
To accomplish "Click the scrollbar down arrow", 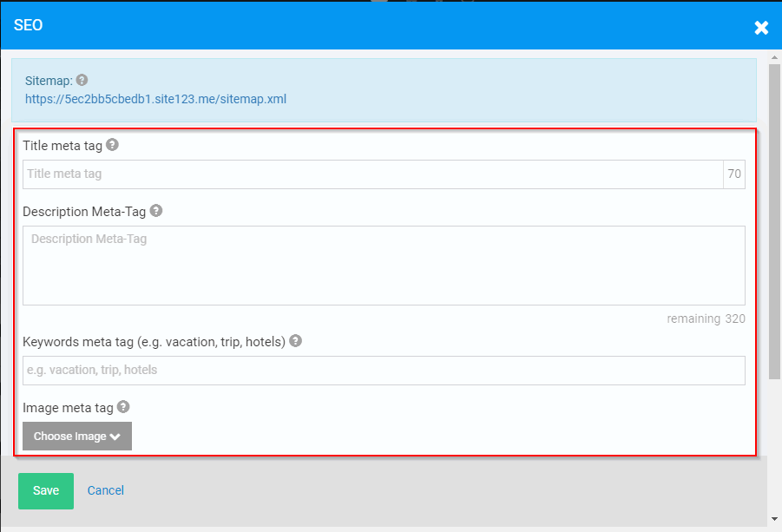I will click(x=774, y=519).
